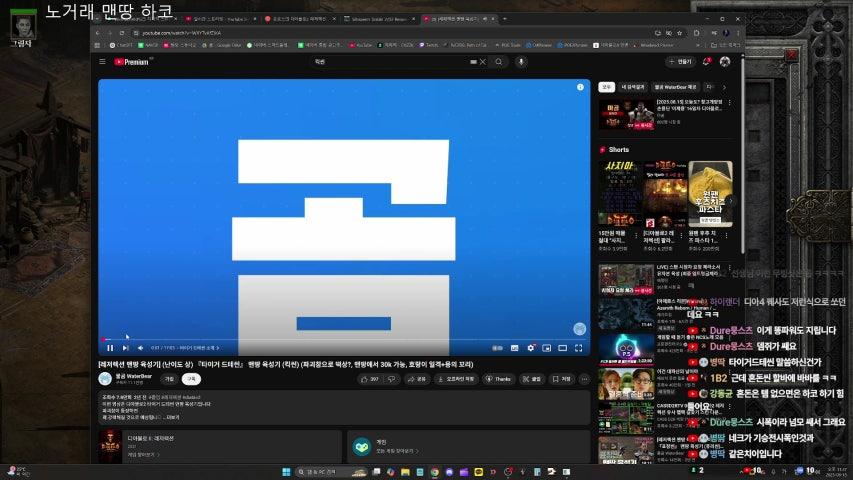Viewport: 853px width, 480px height.
Task: Open the player settings gear
Action: point(530,348)
